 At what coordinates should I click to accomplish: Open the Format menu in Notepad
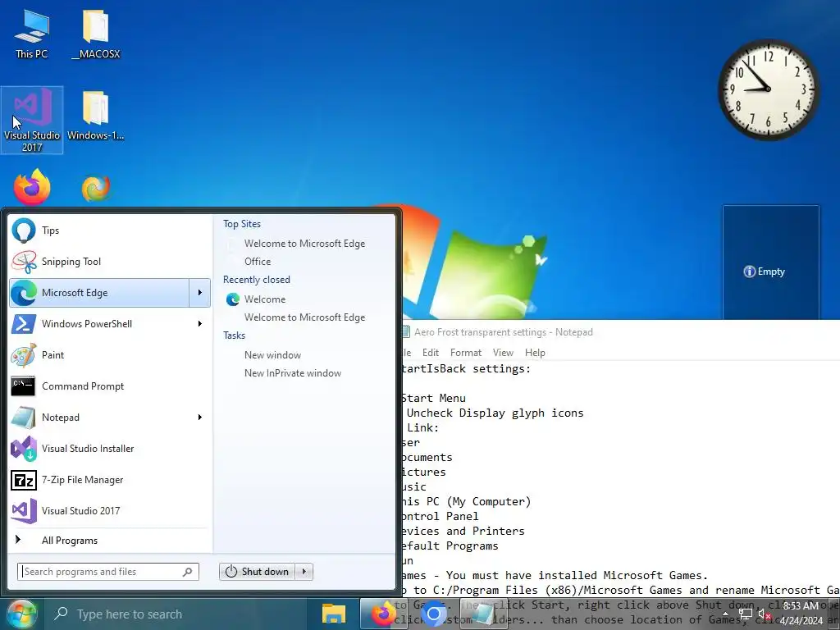[466, 353]
